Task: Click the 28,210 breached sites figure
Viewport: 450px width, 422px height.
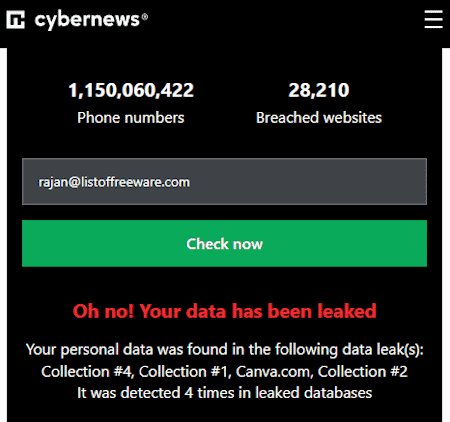Action: click(319, 90)
